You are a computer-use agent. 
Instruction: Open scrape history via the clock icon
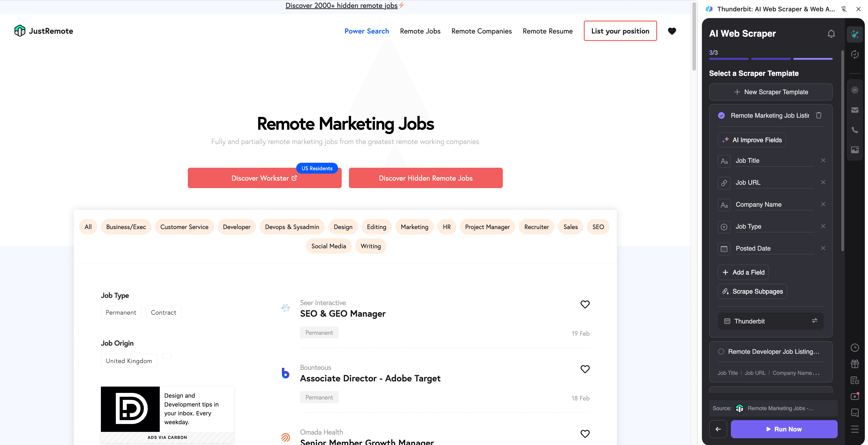pos(855,348)
